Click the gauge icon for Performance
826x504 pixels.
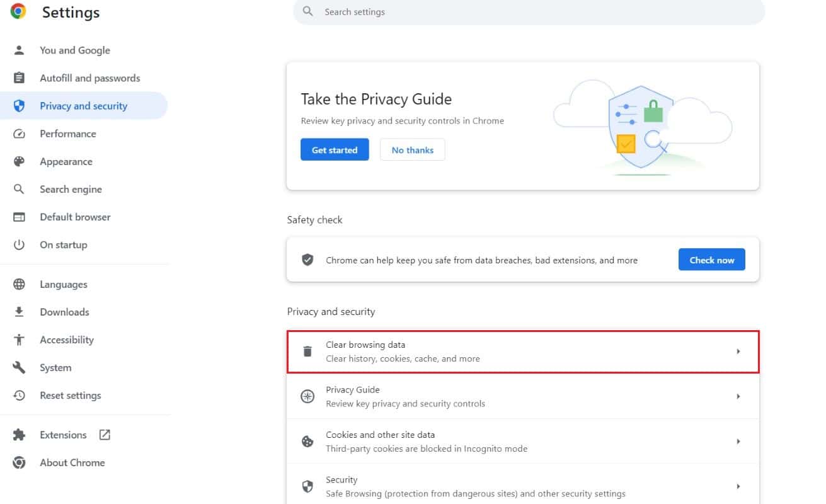click(19, 134)
